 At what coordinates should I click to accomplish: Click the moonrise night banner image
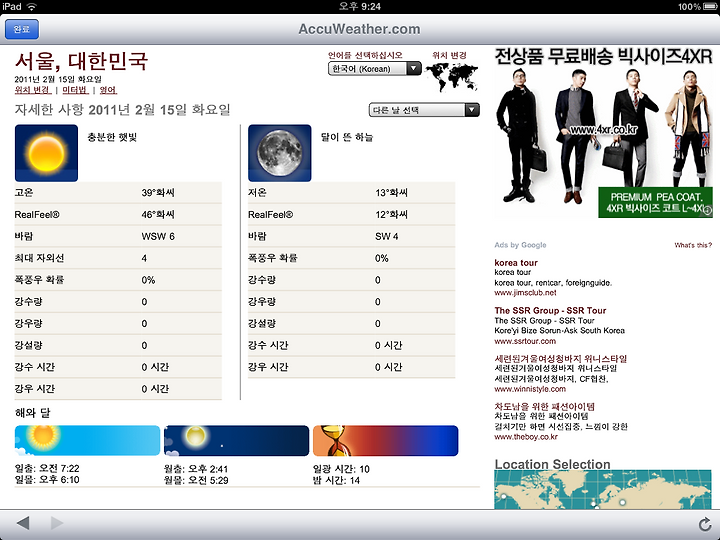[236, 440]
